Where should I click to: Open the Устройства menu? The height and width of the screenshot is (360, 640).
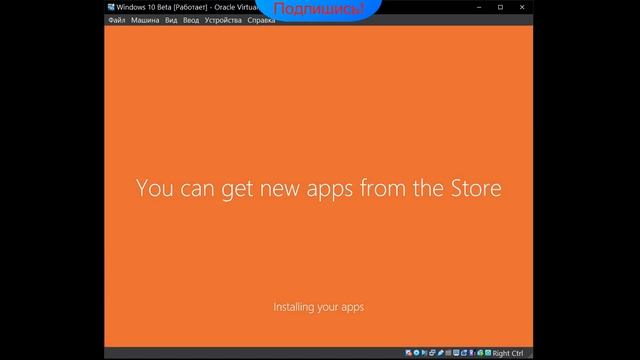(x=223, y=20)
